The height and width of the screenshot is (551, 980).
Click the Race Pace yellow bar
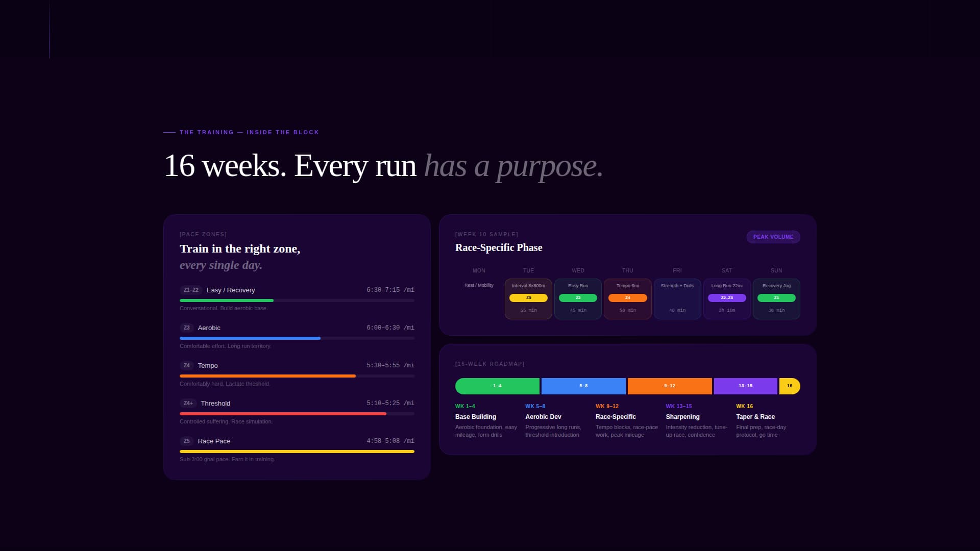click(297, 452)
